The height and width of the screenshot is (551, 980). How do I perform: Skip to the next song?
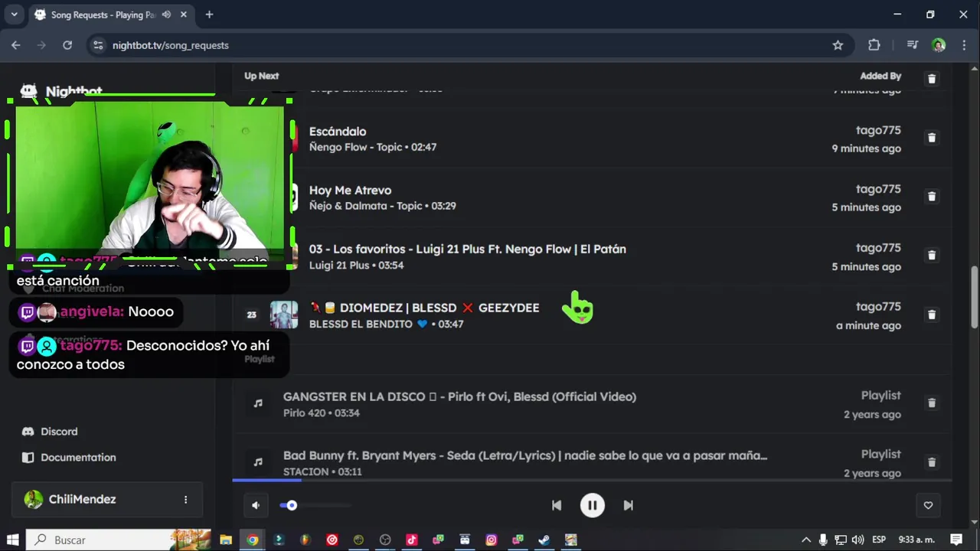click(628, 505)
